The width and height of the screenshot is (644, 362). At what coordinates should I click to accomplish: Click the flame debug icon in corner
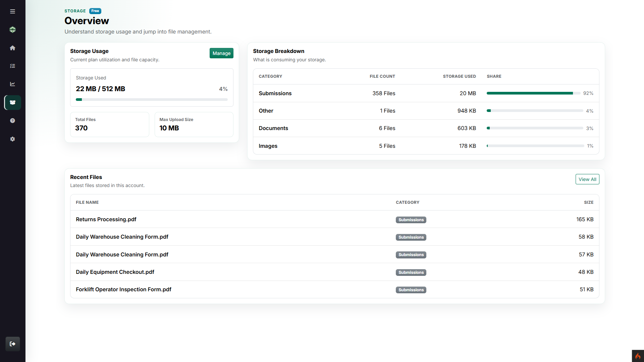pos(638,356)
